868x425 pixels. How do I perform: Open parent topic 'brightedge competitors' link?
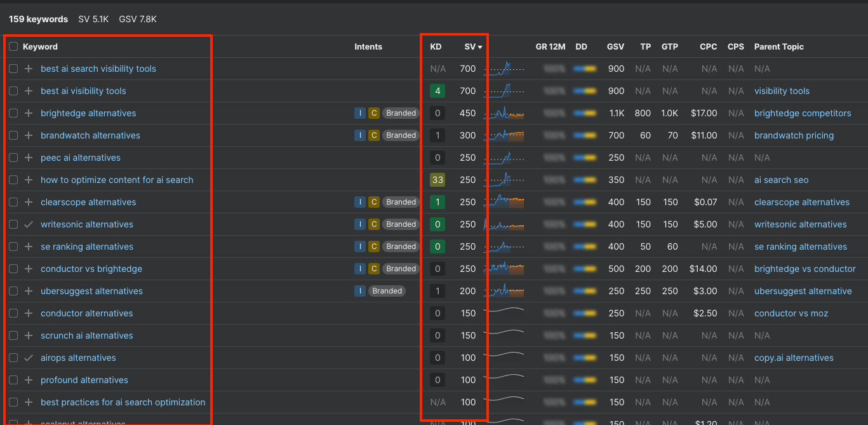(x=803, y=113)
